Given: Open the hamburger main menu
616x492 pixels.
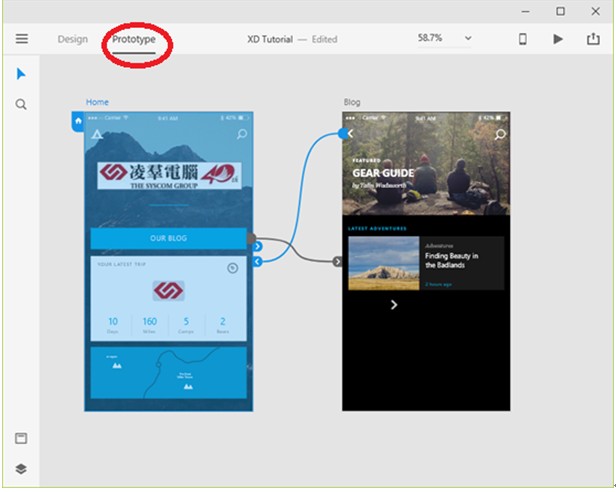Looking at the screenshot, I should coord(22,39).
